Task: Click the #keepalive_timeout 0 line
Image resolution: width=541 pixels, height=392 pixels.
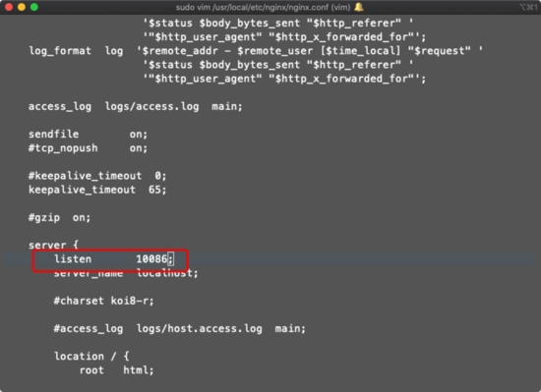Action: click(97, 176)
